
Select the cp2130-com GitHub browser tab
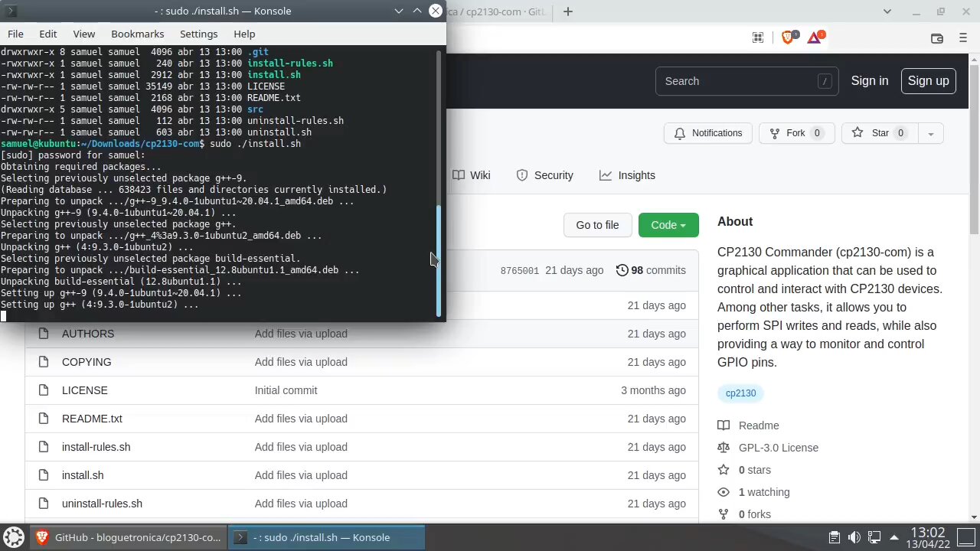click(499, 11)
